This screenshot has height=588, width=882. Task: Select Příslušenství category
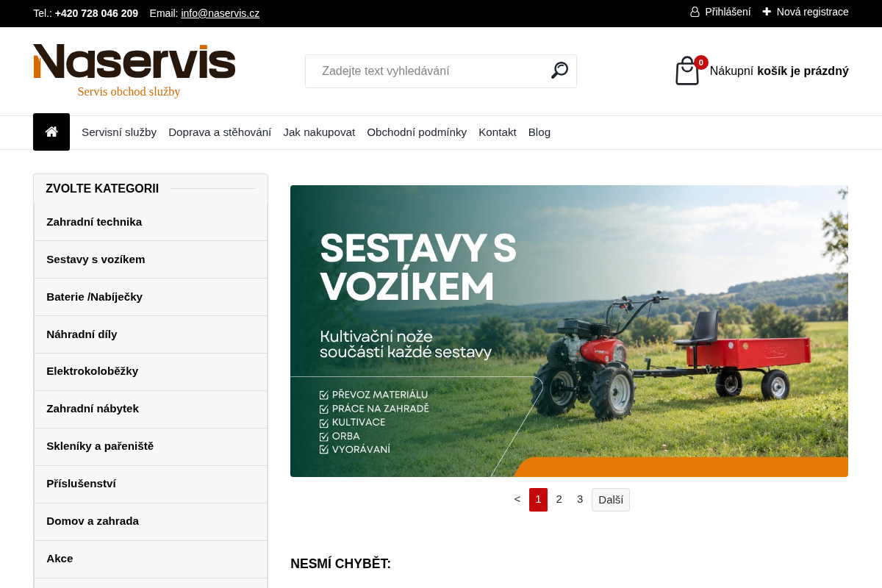pyautogui.click(x=151, y=484)
